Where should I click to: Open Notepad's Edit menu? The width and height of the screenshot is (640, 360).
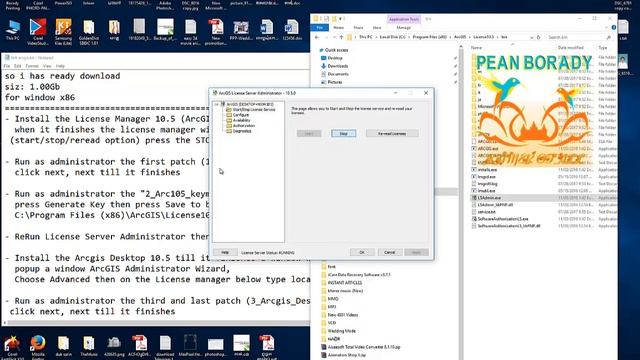coord(18,66)
